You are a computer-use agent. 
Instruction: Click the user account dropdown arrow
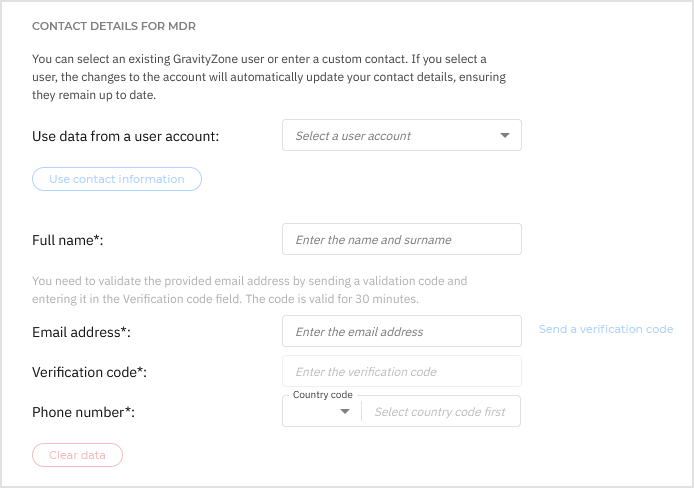click(x=504, y=136)
